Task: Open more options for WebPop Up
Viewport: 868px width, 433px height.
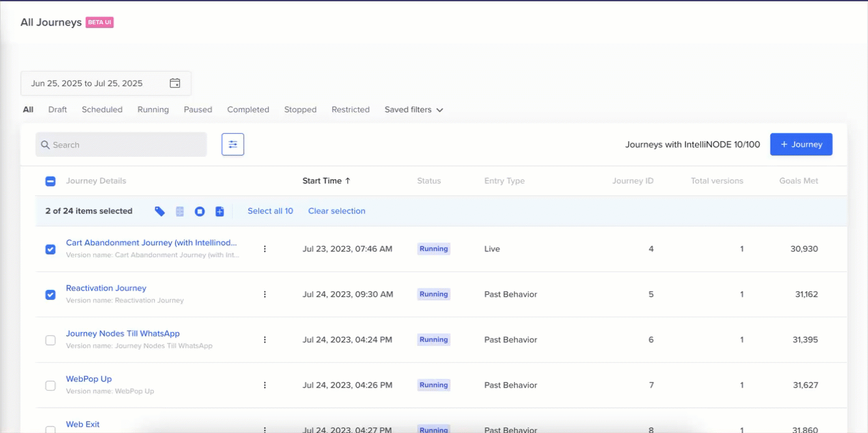Action: coord(265,385)
